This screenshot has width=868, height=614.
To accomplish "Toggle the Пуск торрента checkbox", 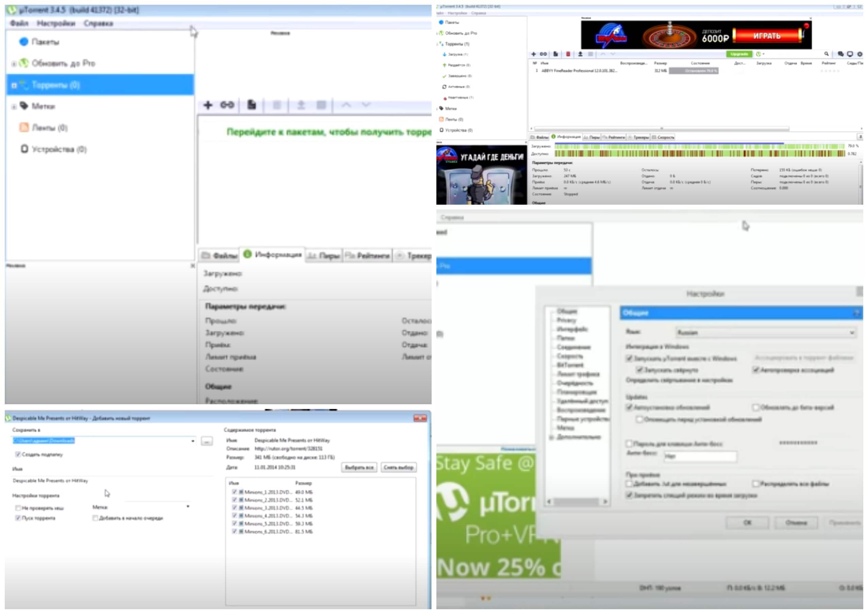I will tap(18, 518).
